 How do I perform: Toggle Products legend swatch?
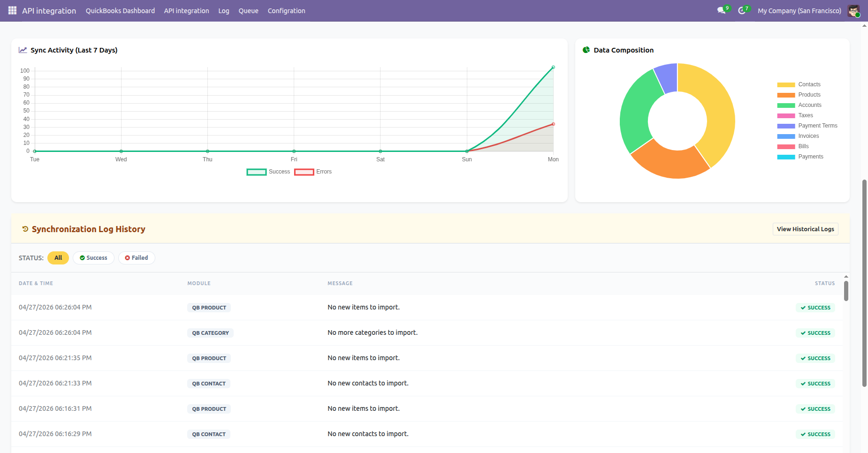[x=786, y=95]
